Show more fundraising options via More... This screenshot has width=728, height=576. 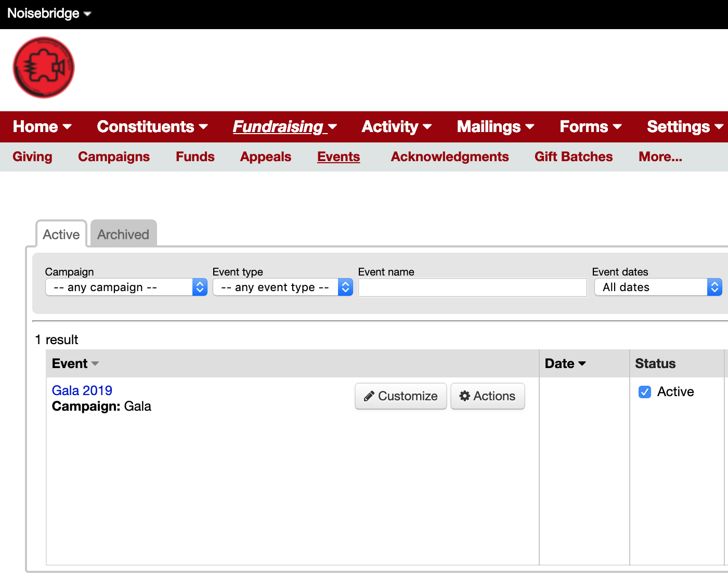(x=660, y=157)
